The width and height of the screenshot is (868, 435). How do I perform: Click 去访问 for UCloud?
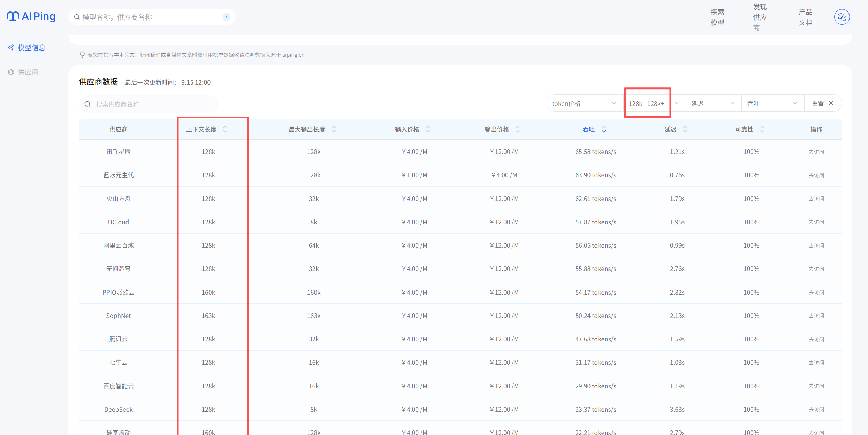(x=816, y=222)
